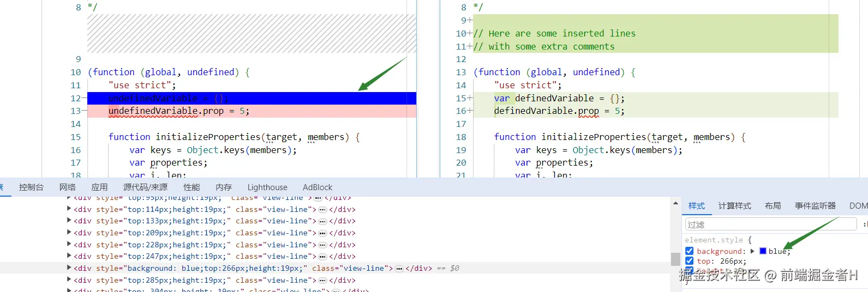The height and width of the screenshot is (292, 868).
Task: Click the '// with some extra comments' line
Action: (544, 46)
